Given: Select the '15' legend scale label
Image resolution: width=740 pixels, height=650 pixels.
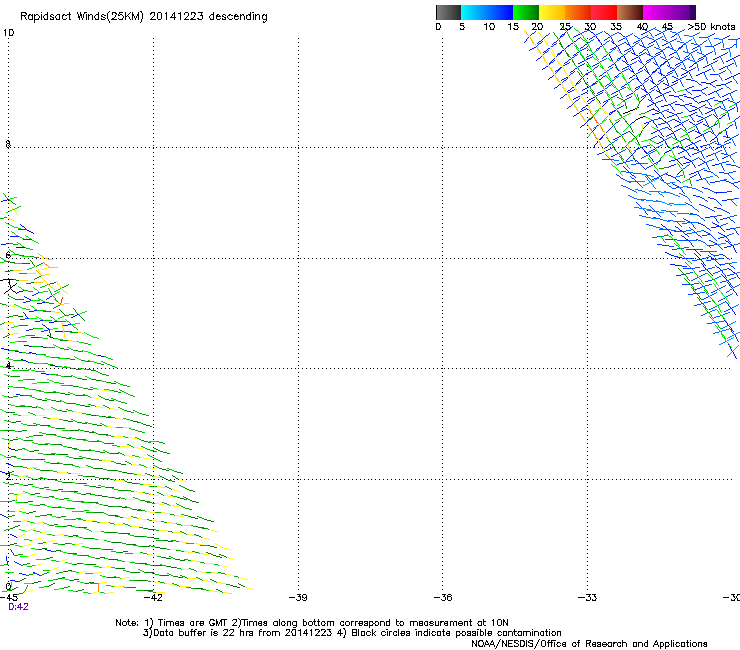Looking at the screenshot, I should point(513,27).
